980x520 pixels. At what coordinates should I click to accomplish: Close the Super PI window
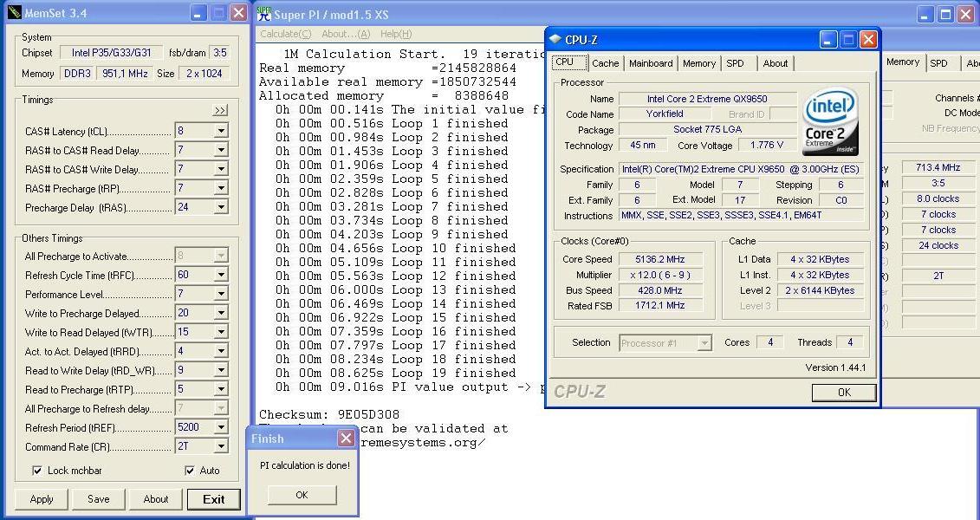point(967,13)
